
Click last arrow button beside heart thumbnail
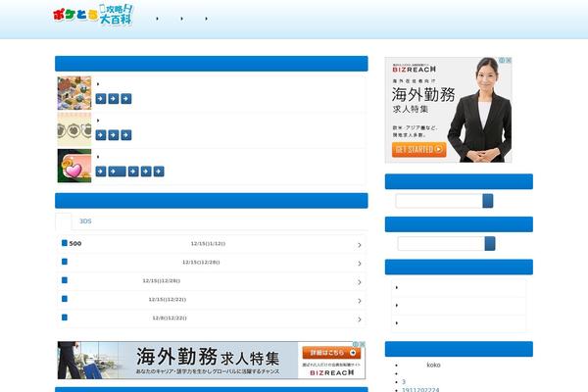click(159, 171)
